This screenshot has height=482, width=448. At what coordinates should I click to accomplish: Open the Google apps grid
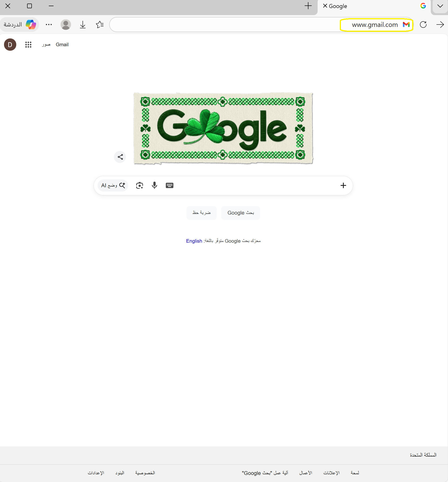click(x=28, y=45)
